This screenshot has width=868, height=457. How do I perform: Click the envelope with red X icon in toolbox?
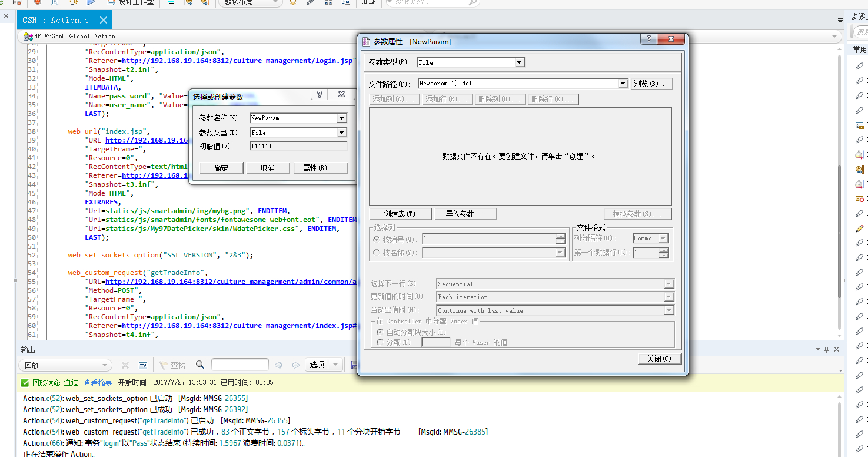click(859, 199)
